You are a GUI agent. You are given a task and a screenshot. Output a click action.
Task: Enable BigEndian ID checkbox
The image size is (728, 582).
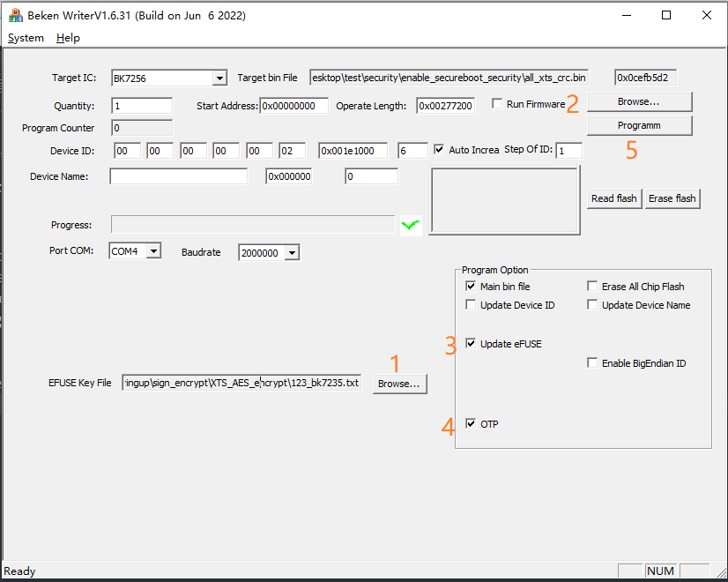(x=593, y=363)
